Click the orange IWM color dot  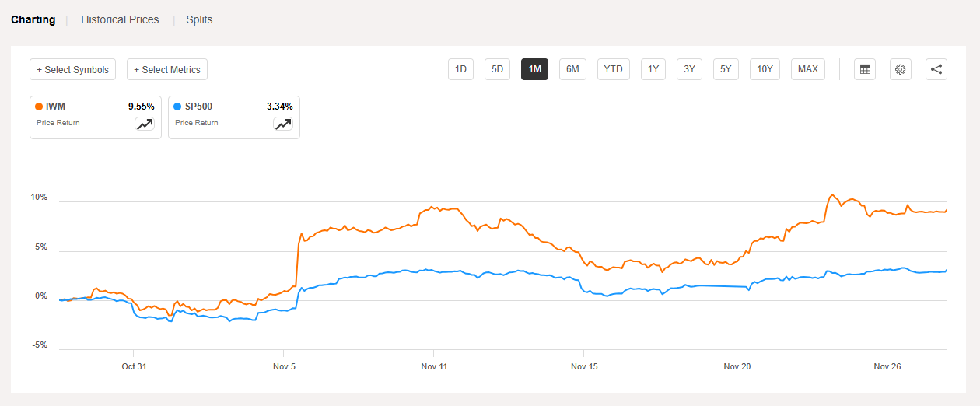(x=39, y=107)
